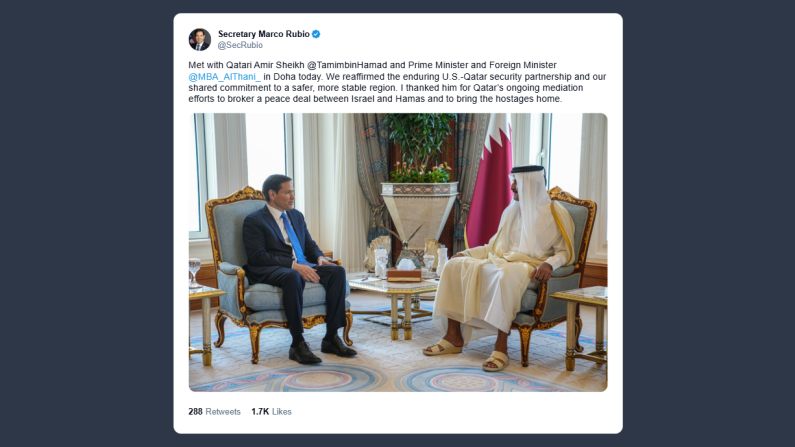795x447 pixels.
Task: Open the Secretary Marco Rubio display name
Action: 264,34
